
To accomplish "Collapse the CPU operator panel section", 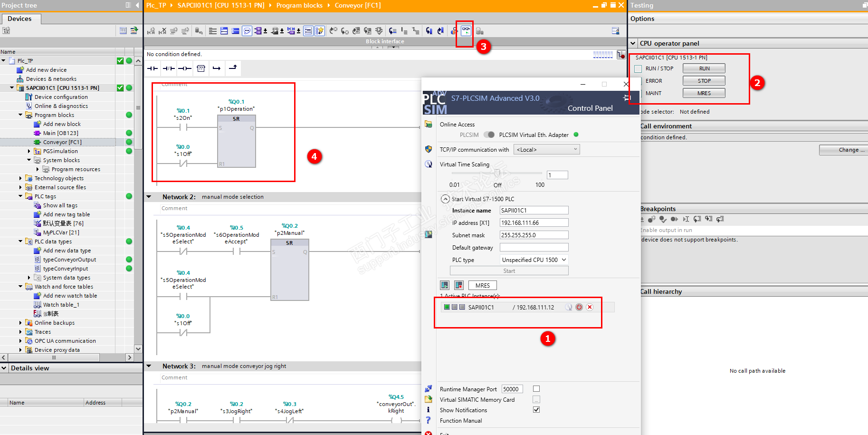I will pyautogui.click(x=633, y=43).
